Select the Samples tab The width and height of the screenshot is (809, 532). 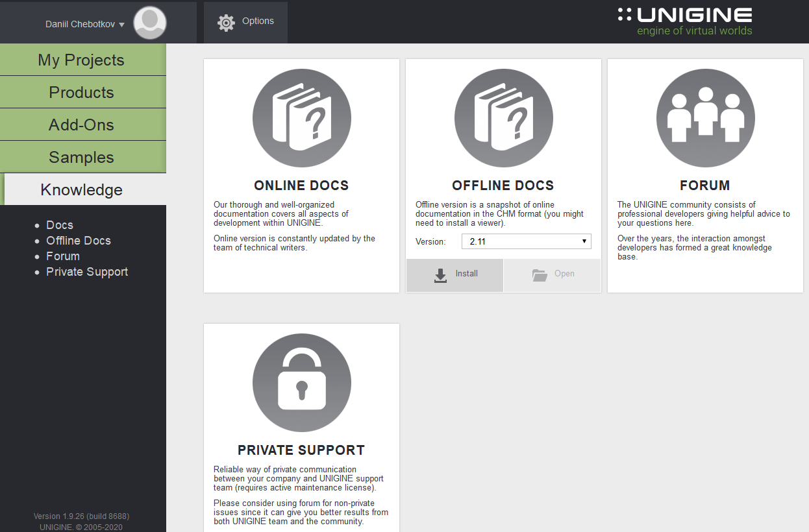(81, 157)
